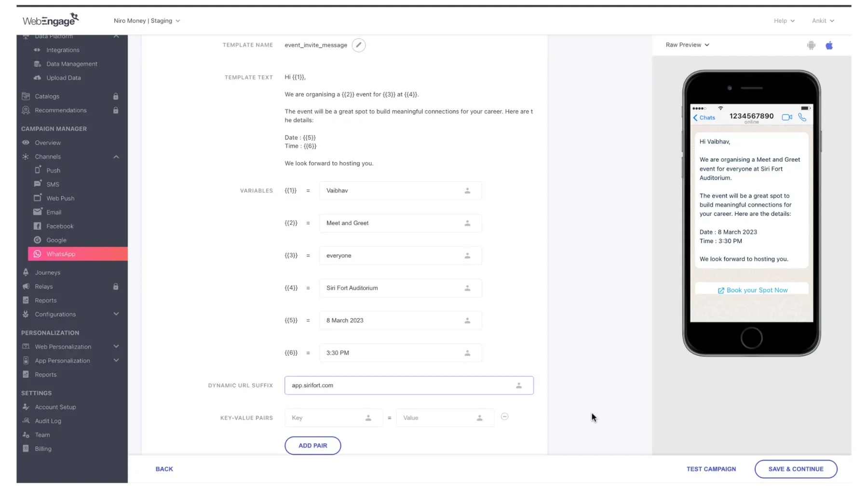Viewport: 868px width, 488px height.
Task: Click personalization icon in Meet and Greet field
Action: [467, 223]
